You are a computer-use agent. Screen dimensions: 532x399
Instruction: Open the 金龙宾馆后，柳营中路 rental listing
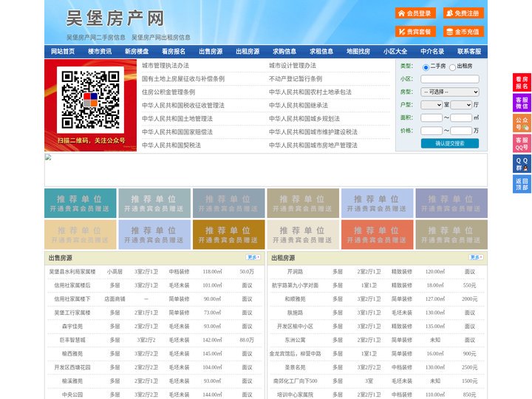click(295, 353)
